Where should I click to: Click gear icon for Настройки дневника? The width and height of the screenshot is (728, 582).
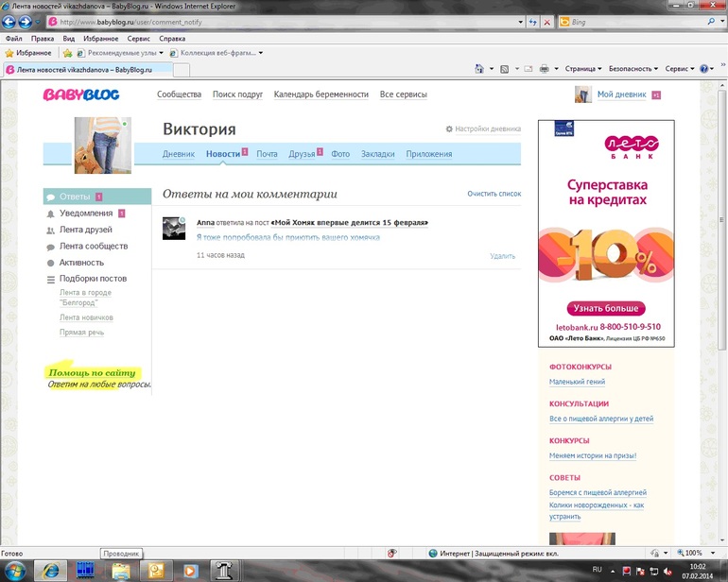449,128
